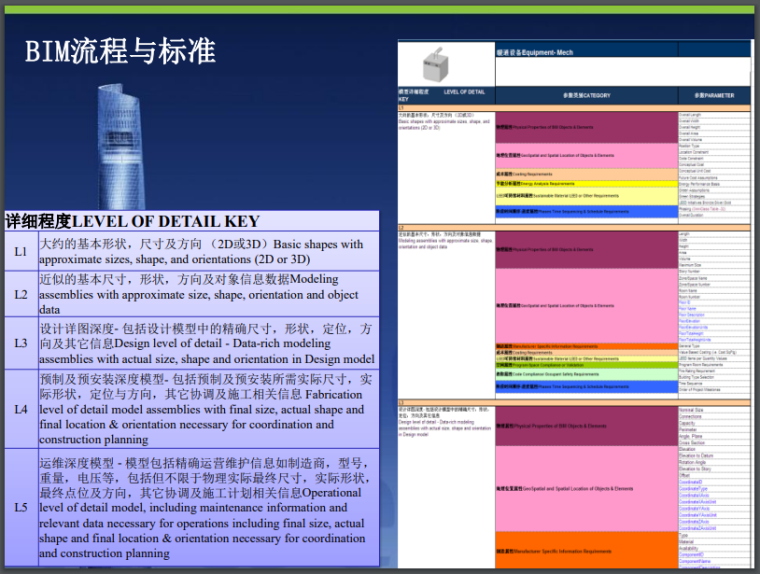
Task: Click the 参数类别 CATEGORY column header
Action: click(x=586, y=95)
